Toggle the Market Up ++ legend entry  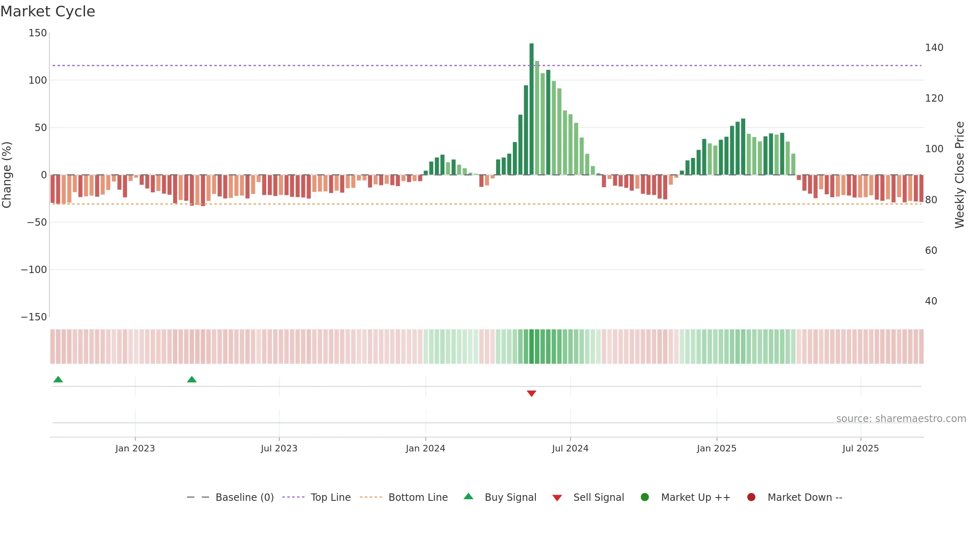[686, 497]
